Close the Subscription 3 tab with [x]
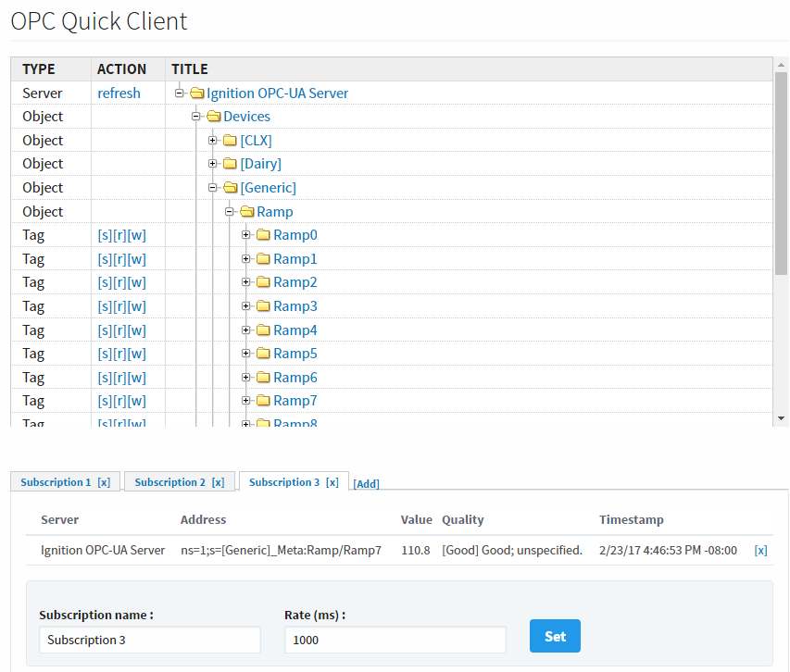 pyautogui.click(x=332, y=482)
